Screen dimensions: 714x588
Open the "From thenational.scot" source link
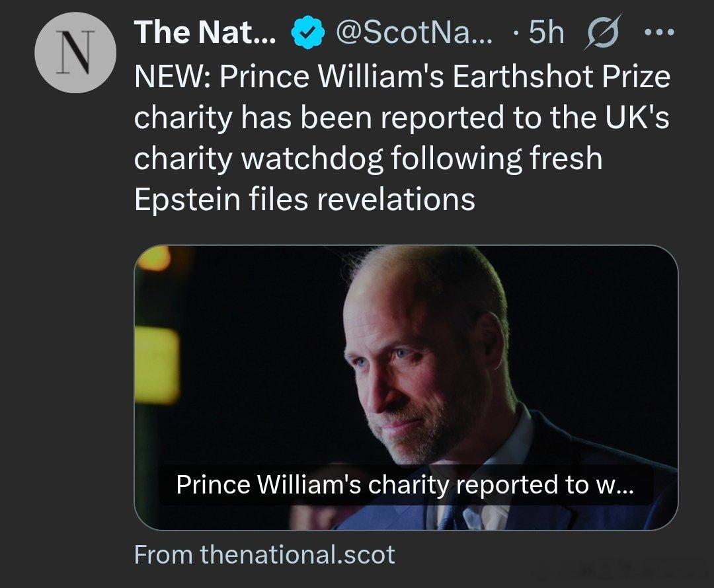pos(264,554)
